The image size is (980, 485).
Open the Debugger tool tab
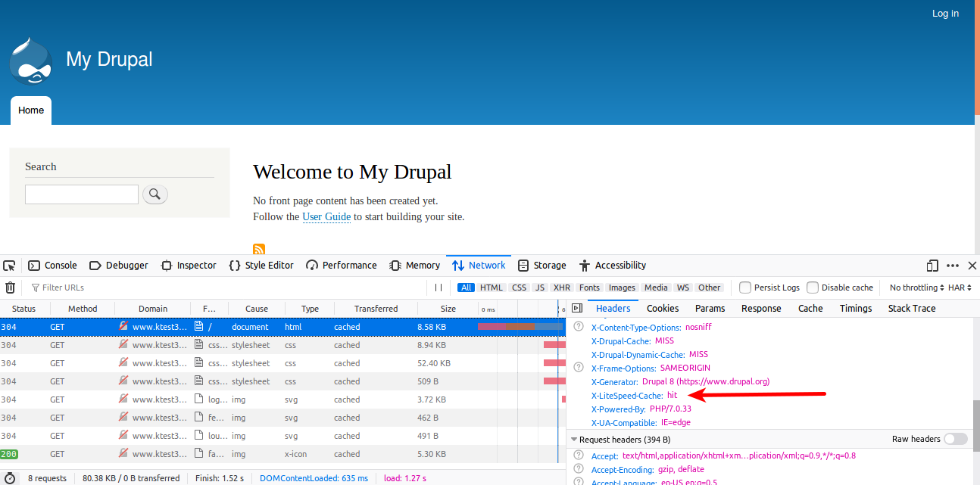(119, 266)
